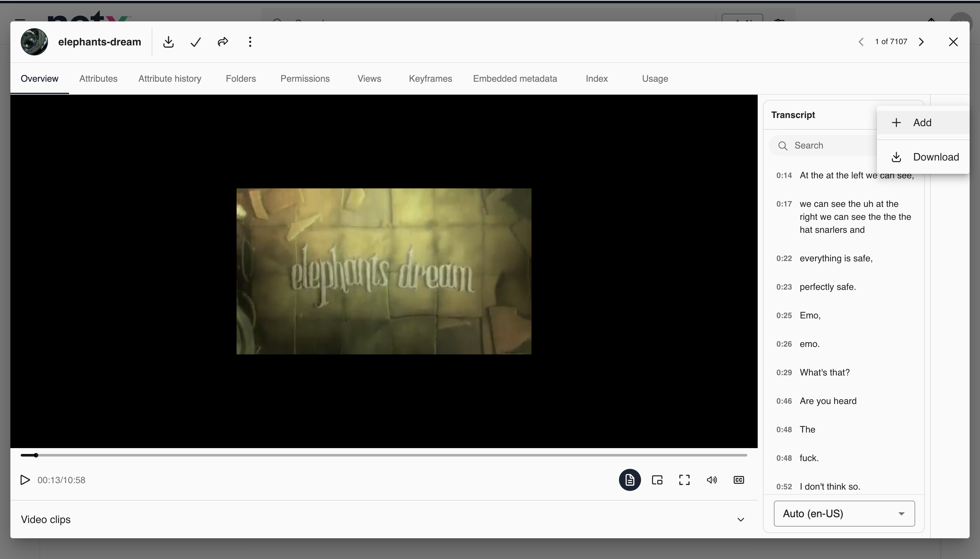
Task: Enable picture-in-picture mode
Action: 657,480
